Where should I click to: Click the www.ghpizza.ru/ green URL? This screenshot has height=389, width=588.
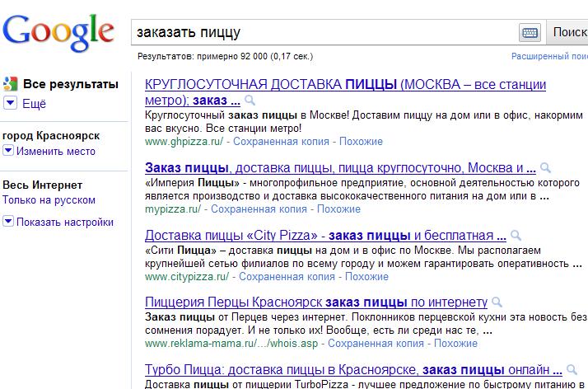point(184,142)
